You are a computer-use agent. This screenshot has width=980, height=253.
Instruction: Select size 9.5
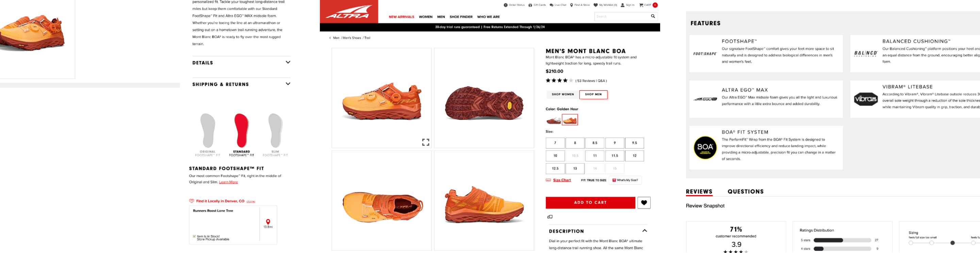[634, 143]
